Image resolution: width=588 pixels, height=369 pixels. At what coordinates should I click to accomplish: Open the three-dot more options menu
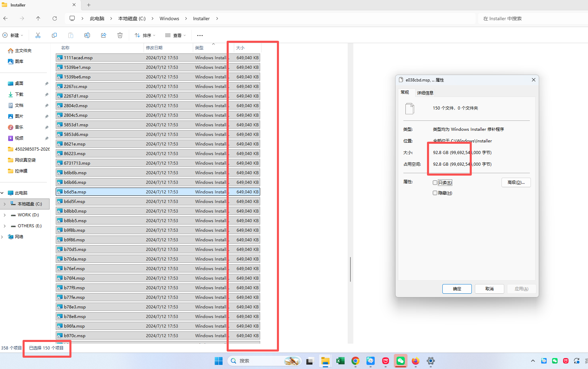[x=200, y=35]
